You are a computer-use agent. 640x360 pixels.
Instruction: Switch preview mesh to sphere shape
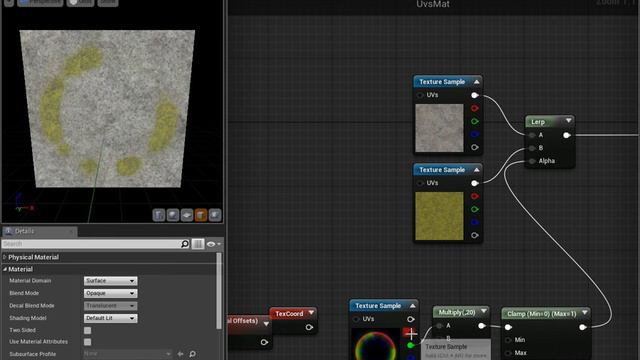173,215
